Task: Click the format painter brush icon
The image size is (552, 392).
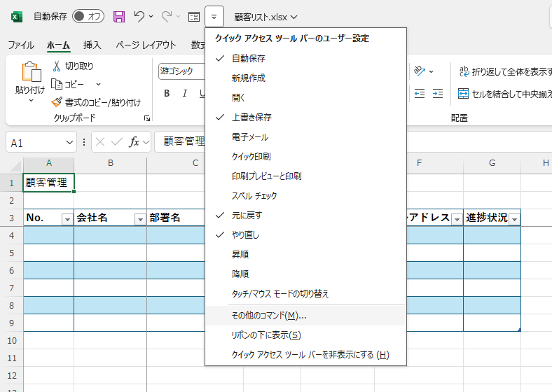Action: pos(57,102)
